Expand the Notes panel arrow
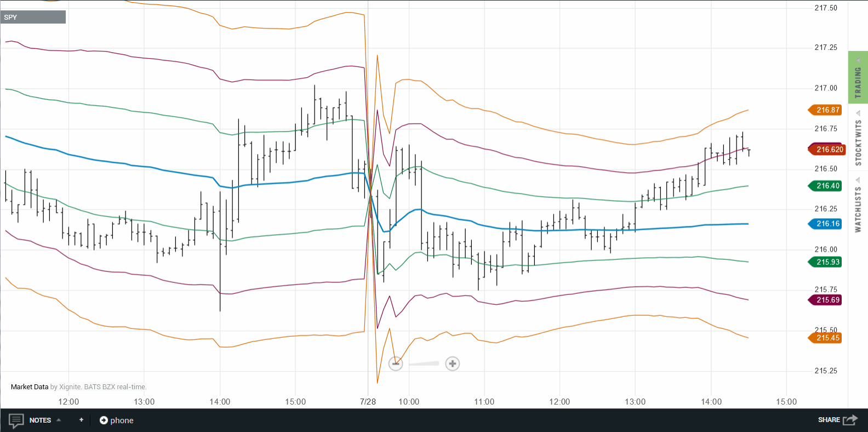This screenshot has width=868, height=432. tap(59, 420)
